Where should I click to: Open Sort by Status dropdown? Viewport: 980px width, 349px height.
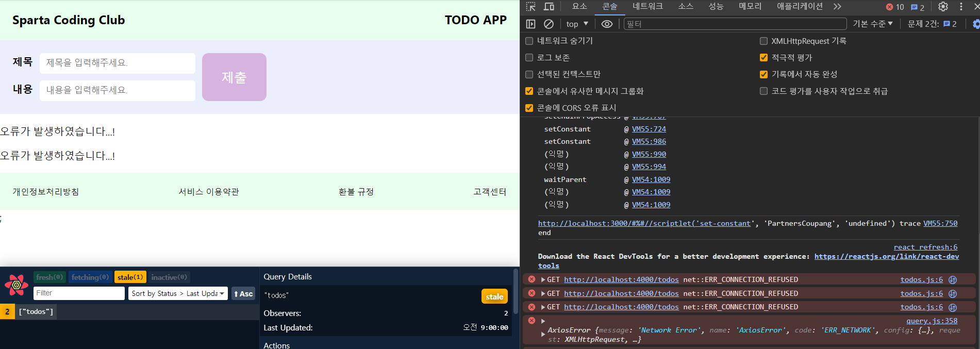178,293
